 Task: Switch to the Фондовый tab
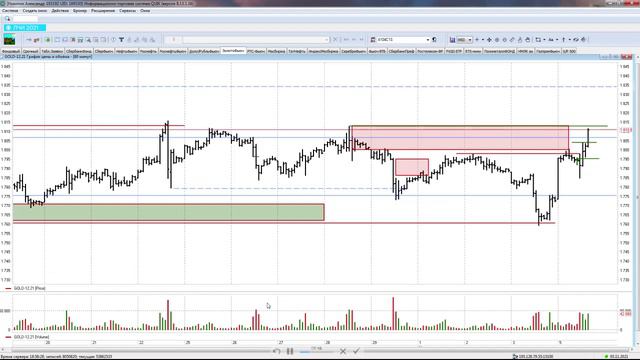click(x=11, y=51)
